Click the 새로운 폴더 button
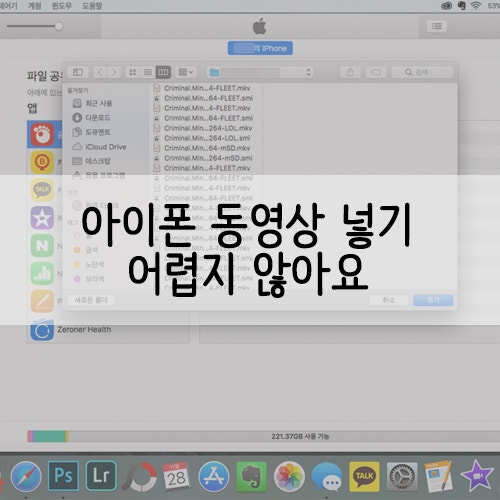 (x=91, y=300)
